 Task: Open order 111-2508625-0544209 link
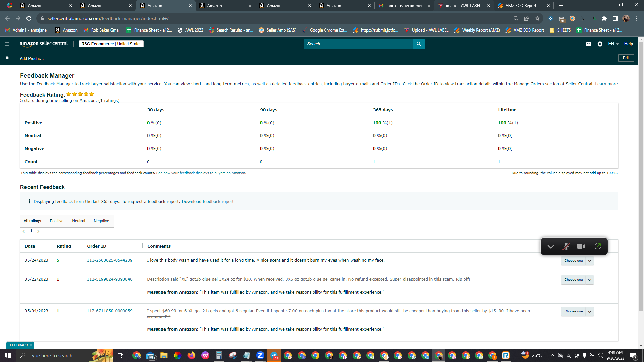click(110, 260)
